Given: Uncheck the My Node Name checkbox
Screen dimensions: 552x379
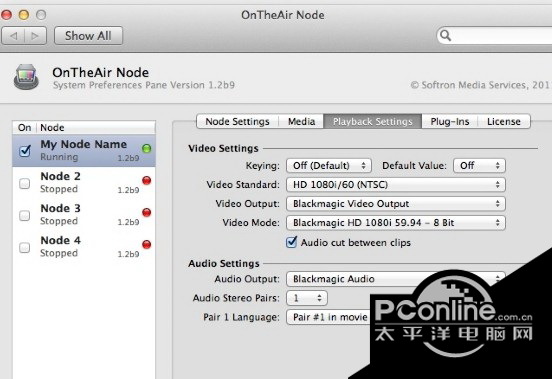Looking at the screenshot, I should (25, 151).
